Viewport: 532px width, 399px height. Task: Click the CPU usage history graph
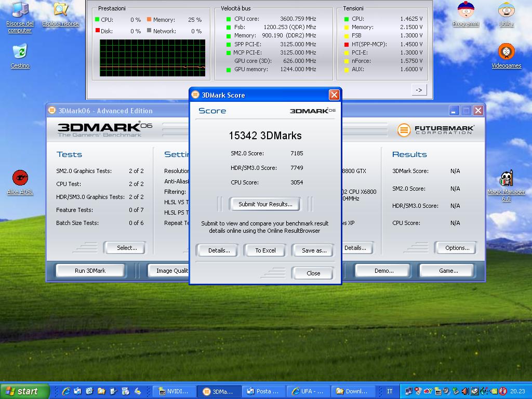point(152,58)
